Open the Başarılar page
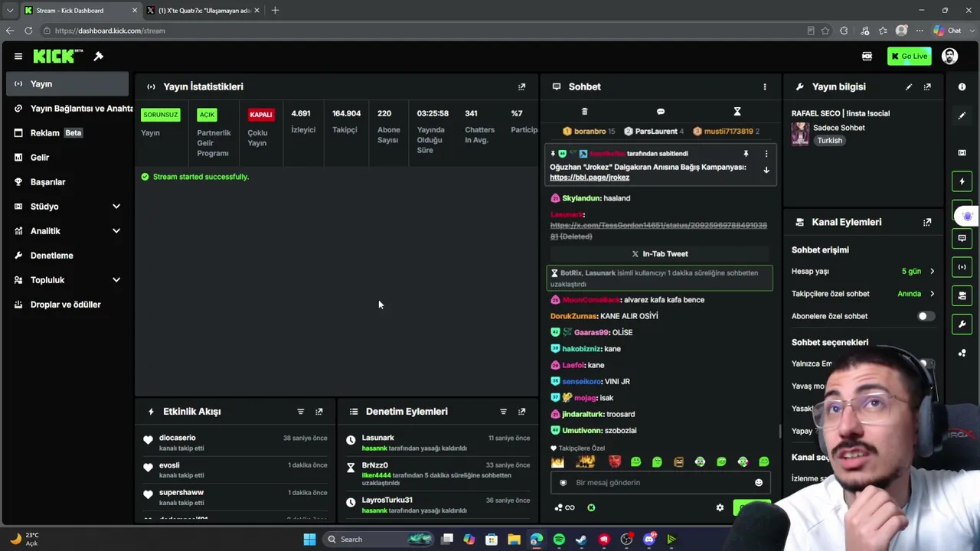 point(67,181)
